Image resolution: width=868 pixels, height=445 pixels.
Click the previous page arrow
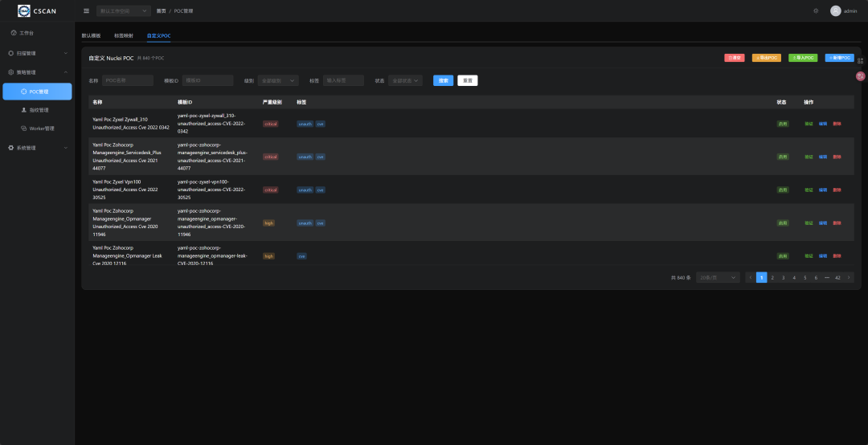click(751, 277)
